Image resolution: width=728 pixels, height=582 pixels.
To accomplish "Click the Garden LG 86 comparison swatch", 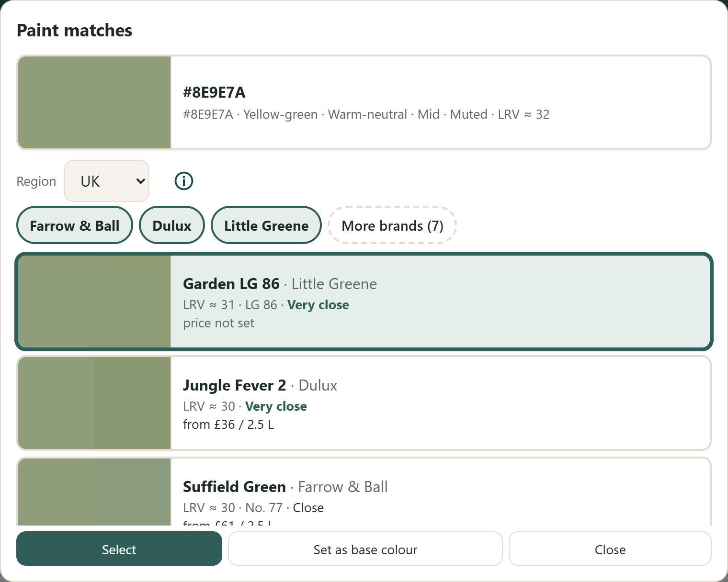I will (x=94, y=302).
